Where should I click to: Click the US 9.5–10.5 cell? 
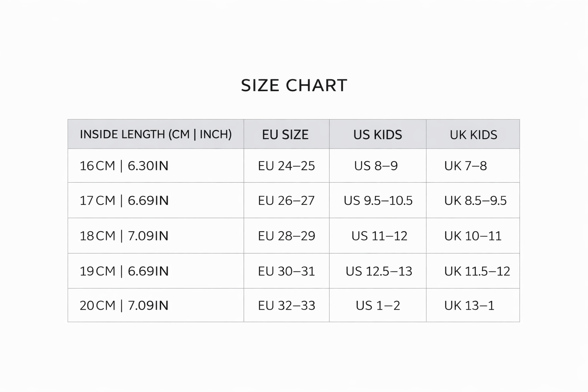pos(378,201)
